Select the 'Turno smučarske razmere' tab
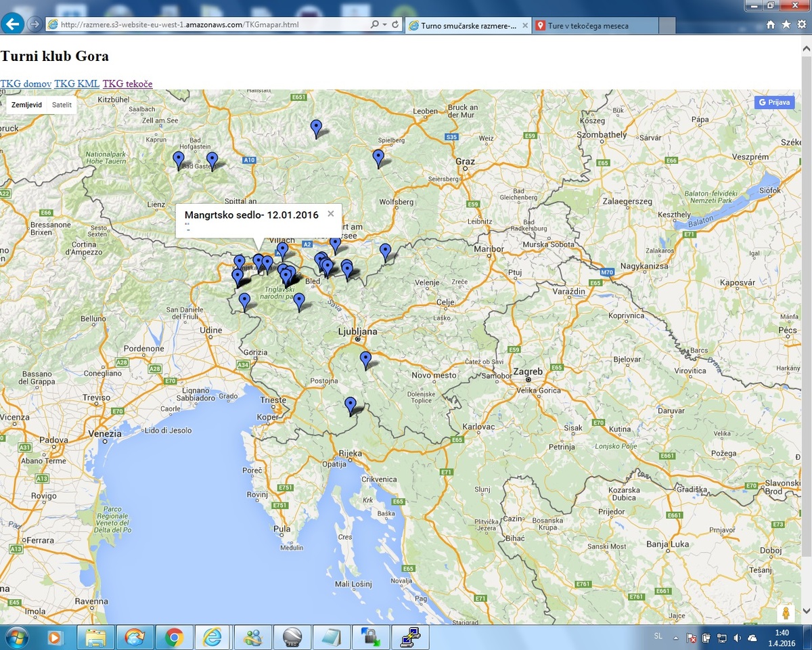The image size is (812, 650). (467, 26)
